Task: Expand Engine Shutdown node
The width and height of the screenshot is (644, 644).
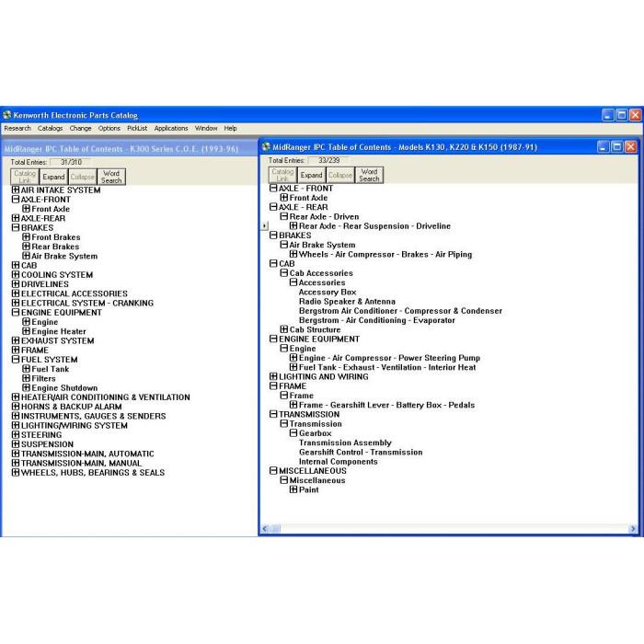Action: tap(27, 387)
